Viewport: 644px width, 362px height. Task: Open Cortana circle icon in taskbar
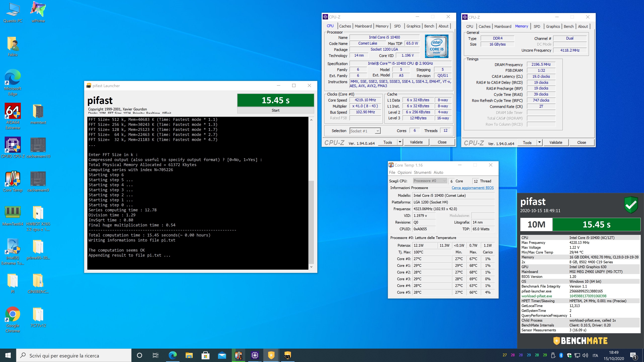[x=140, y=355]
